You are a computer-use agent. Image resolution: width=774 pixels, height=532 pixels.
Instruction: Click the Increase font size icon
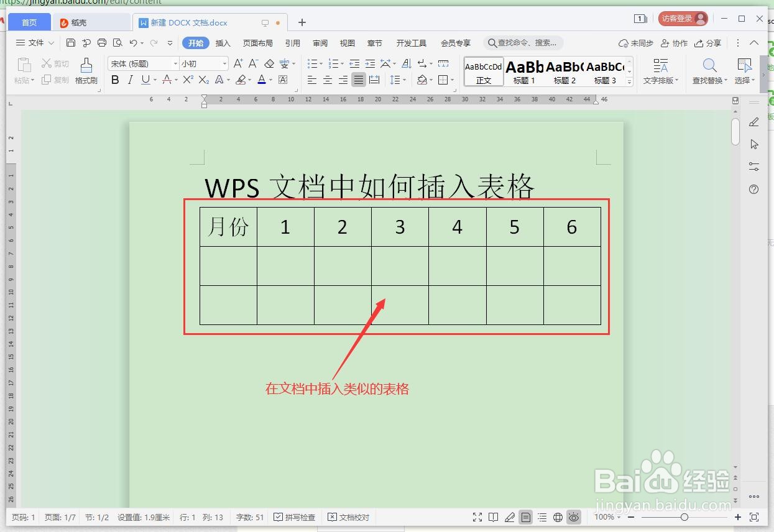coord(238,63)
